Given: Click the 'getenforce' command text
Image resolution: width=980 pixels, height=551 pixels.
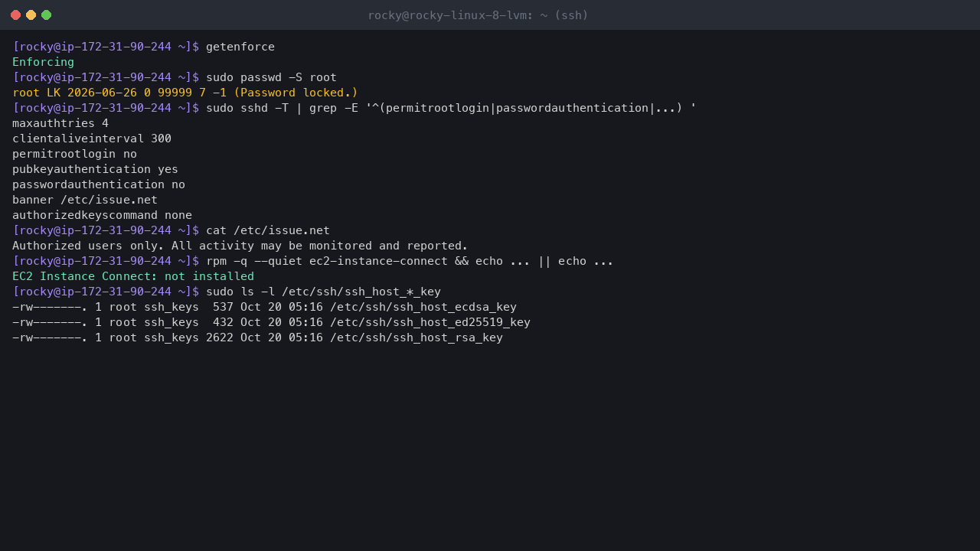Looking at the screenshot, I should point(240,47).
